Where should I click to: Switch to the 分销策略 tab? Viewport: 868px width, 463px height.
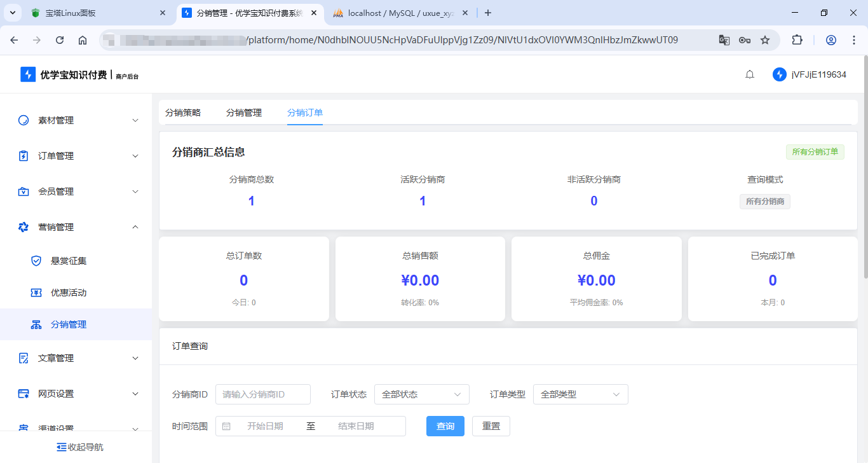184,113
